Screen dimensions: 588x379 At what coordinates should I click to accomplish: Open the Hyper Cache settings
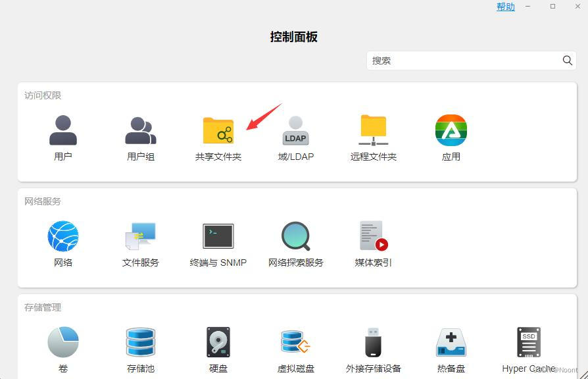point(528,349)
